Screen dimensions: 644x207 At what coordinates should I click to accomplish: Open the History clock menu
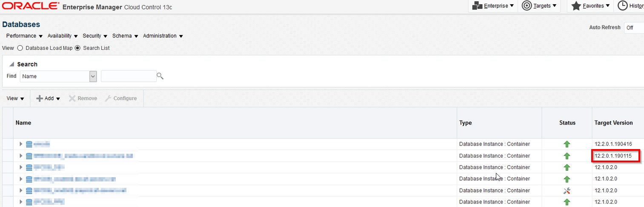pos(623,6)
